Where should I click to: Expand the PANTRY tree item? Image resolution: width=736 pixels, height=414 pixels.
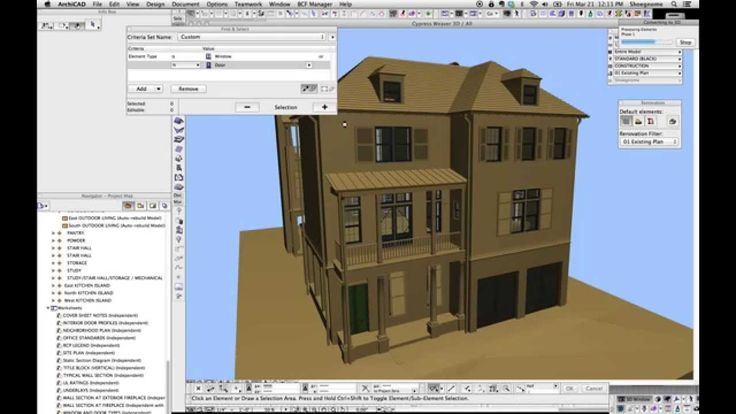pos(53,233)
